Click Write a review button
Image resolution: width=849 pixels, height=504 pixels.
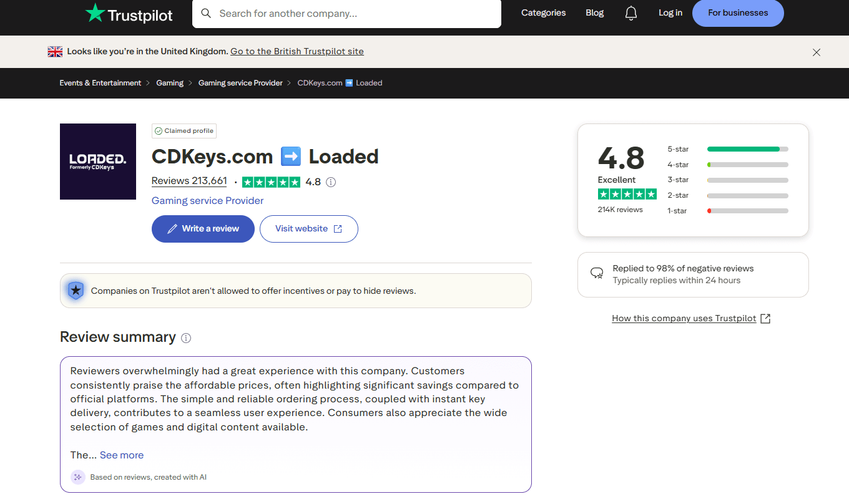pyautogui.click(x=203, y=229)
